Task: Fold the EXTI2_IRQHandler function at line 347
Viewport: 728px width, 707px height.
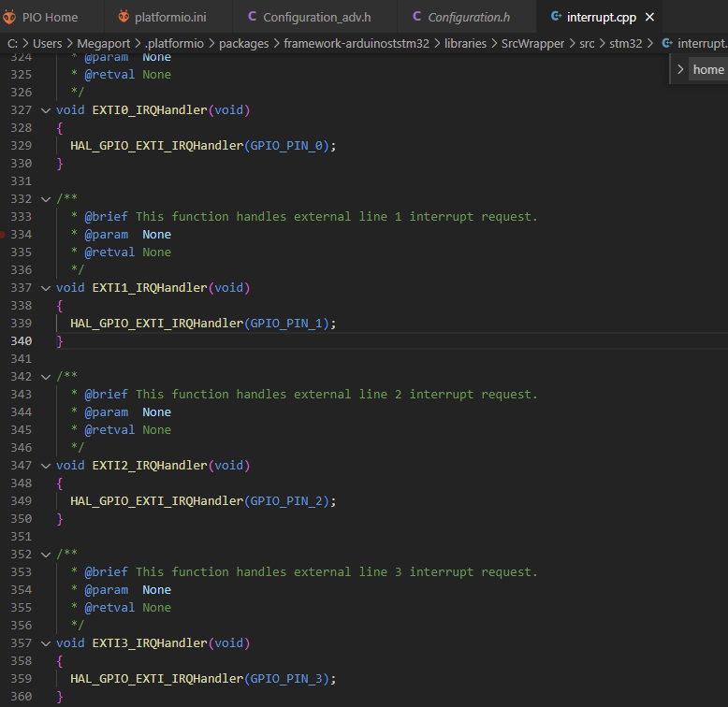Action: [46, 466]
